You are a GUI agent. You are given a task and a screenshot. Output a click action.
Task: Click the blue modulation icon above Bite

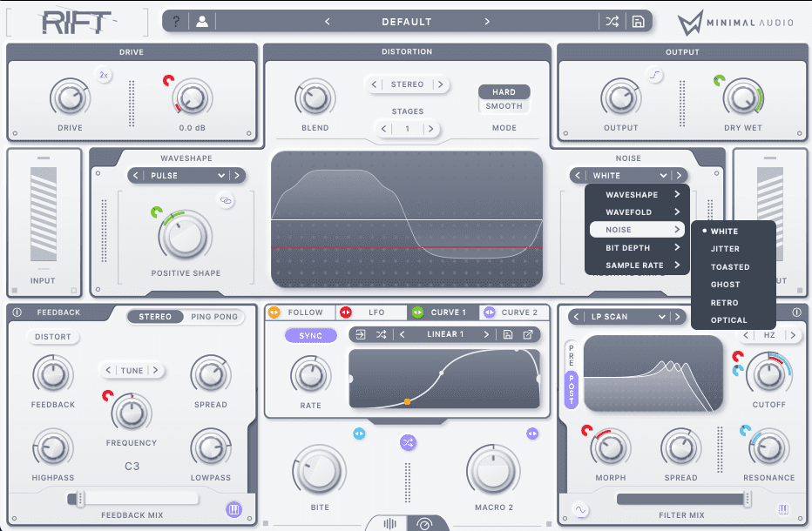[x=359, y=434]
